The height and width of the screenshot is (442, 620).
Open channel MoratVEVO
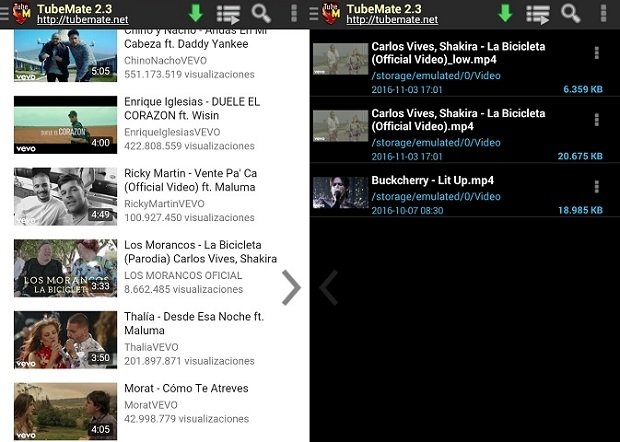click(x=151, y=405)
